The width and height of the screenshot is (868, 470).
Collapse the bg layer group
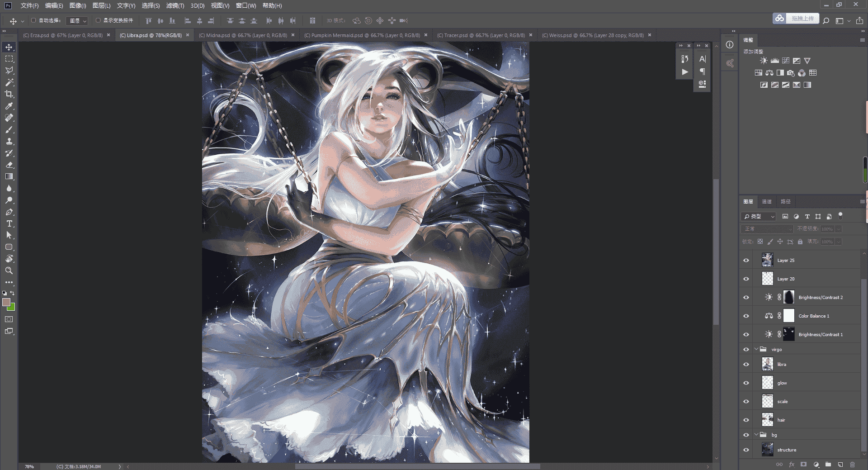coord(756,435)
